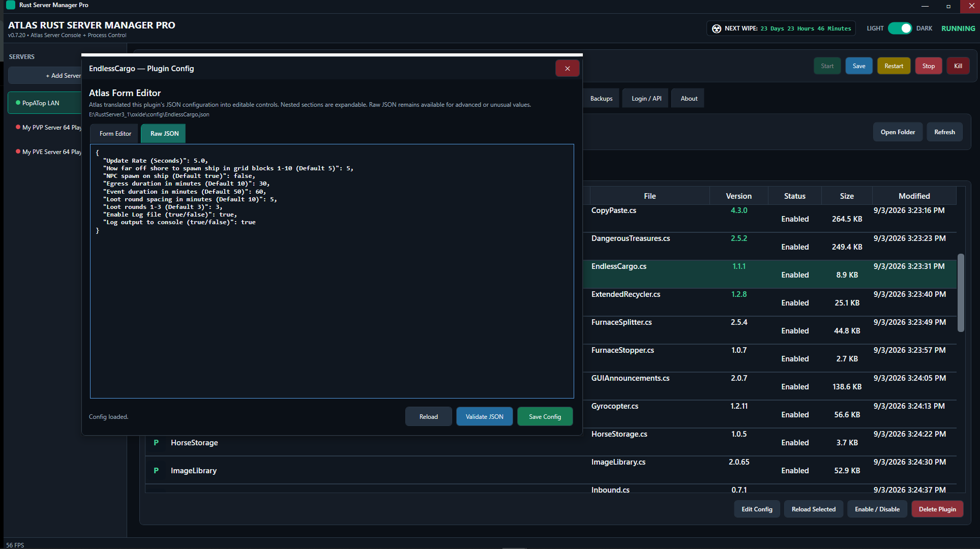Screen dimensions: 980x549
Task: Click the green app icon in title bar
Action: tap(11, 5)
